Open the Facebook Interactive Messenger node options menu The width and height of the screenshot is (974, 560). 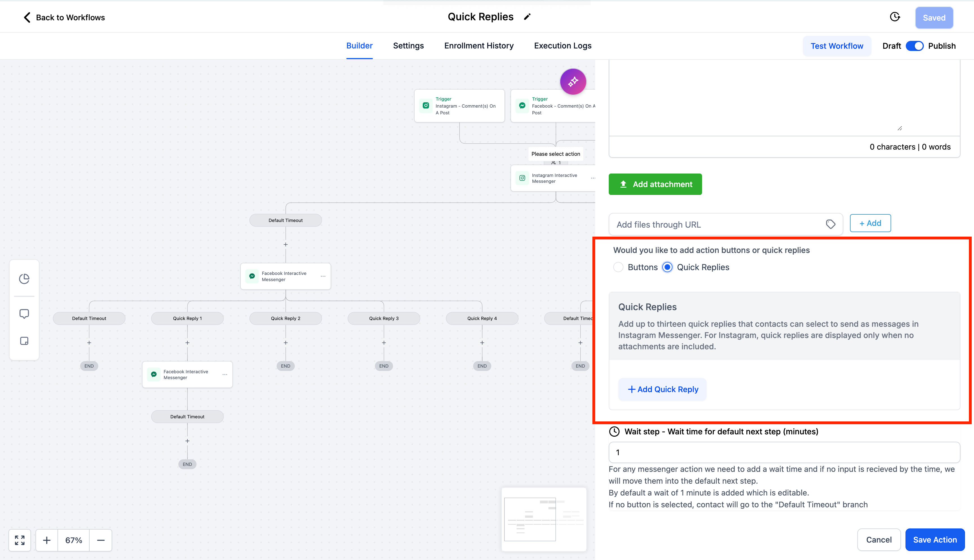(323, 276)
